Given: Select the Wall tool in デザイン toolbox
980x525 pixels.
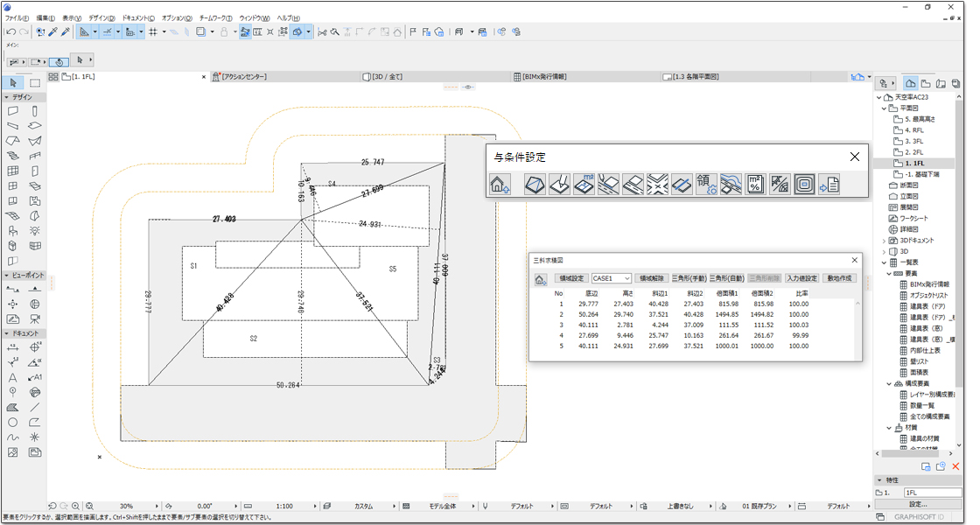Looking at the screenshot, I should (13, 111).
